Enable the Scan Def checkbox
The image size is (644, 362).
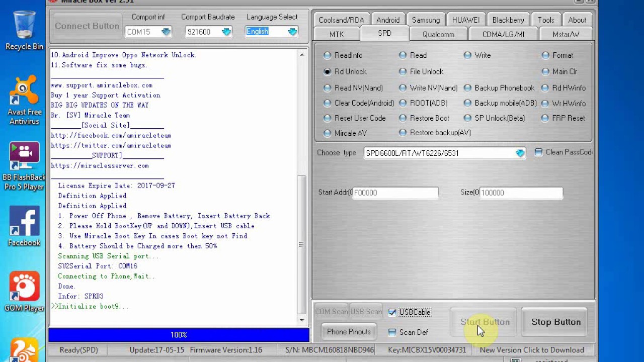tap(392, 332)
